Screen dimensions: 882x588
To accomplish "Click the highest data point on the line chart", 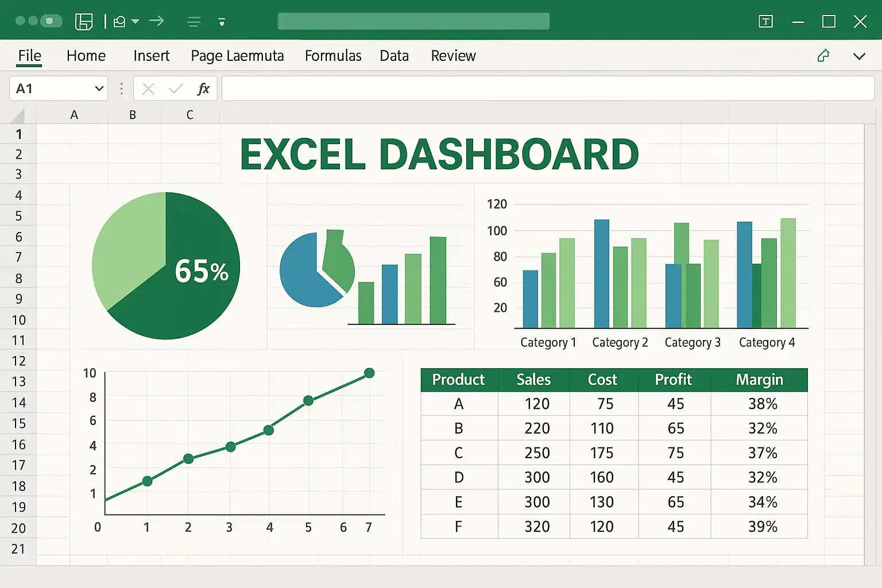I will [369, 373].
